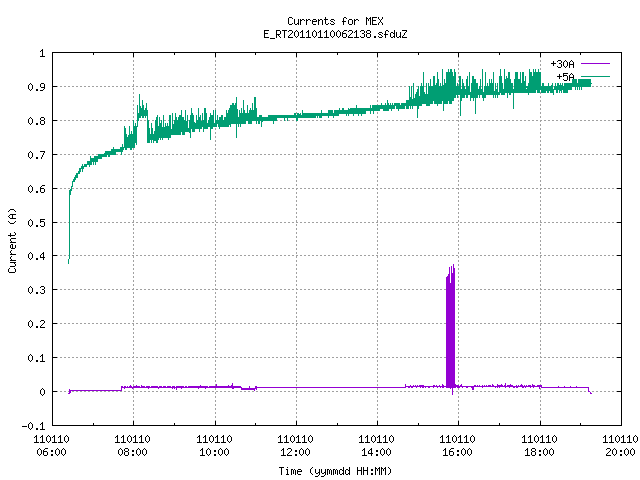Click x-axis tick label 110110 10:00
Screen dimensions: 640x480
point(214,446)
